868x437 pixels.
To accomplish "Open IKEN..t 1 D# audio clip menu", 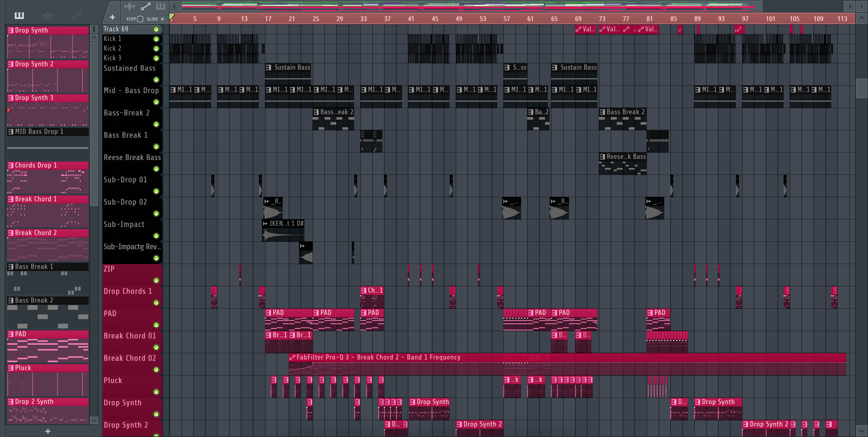I will pyautogui.click(x=266, y=223).
